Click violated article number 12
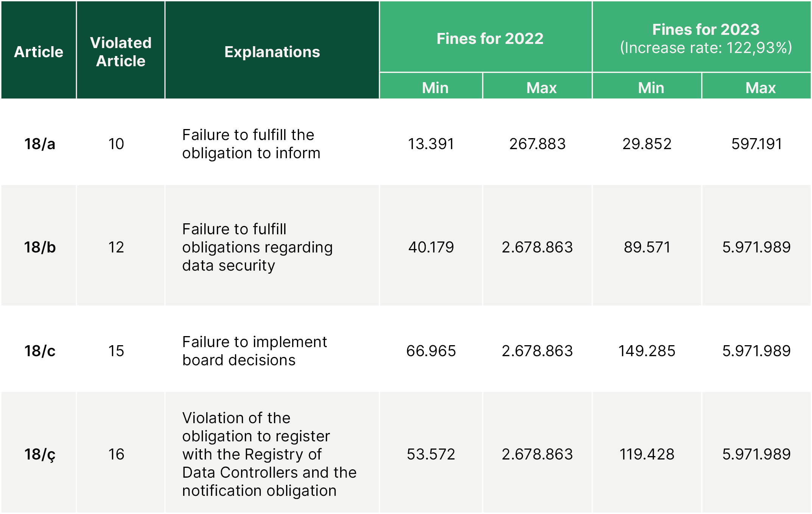 pos(116,247)
